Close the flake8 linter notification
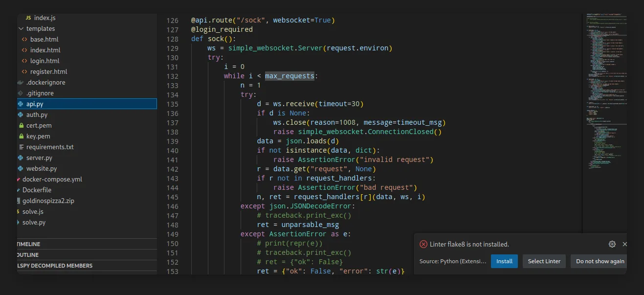 pos(624,244)
